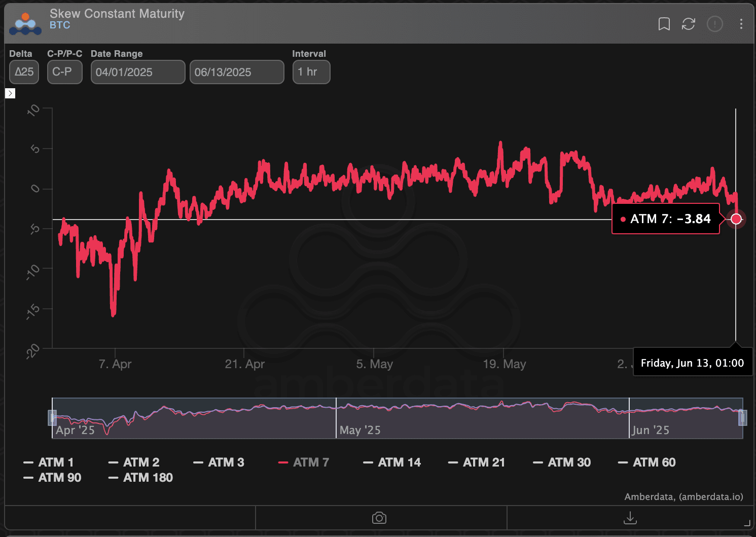The image size is (756, 537).
Task: Download the chart using the download icon
Action: (x=630, y=518)
